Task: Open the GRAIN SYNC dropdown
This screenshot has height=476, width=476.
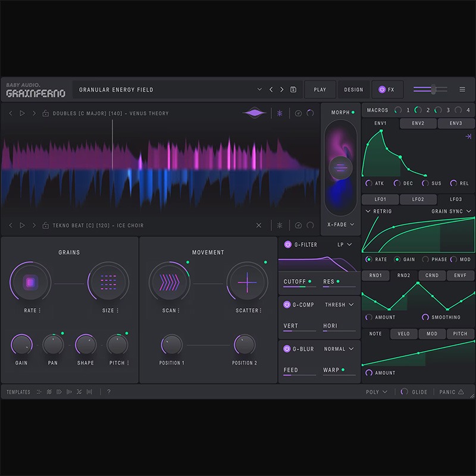Action: [x=451, y=211]
